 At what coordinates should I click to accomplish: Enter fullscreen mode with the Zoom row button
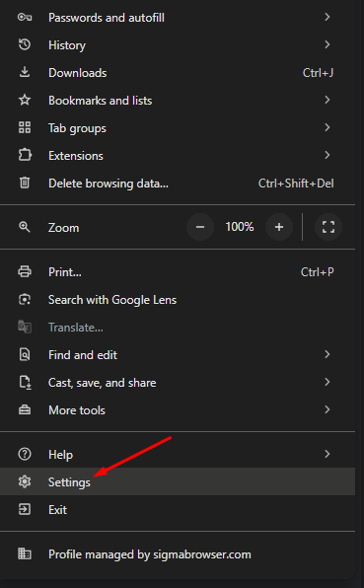click(x=328, y=227)
